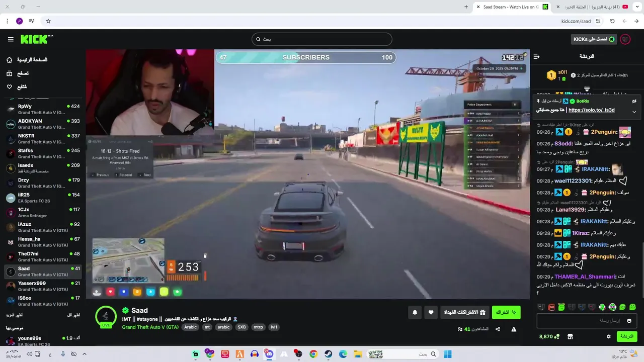Open browser profile avatar in toolbar
Viewport: 644px width, 362px height.
(20, 21)
